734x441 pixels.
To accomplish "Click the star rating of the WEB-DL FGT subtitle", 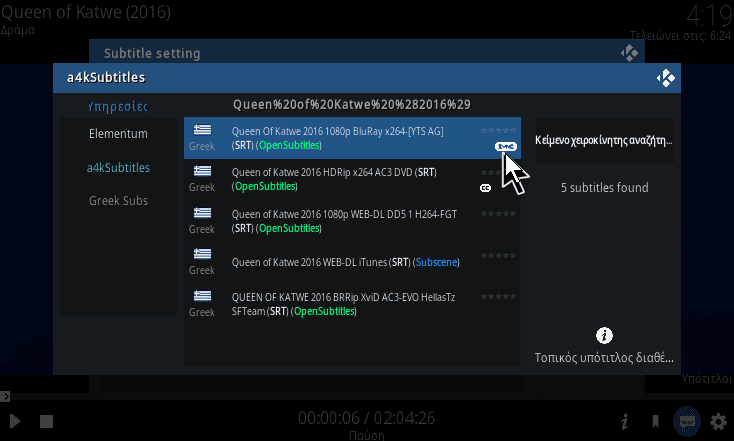I will [499, 213].
